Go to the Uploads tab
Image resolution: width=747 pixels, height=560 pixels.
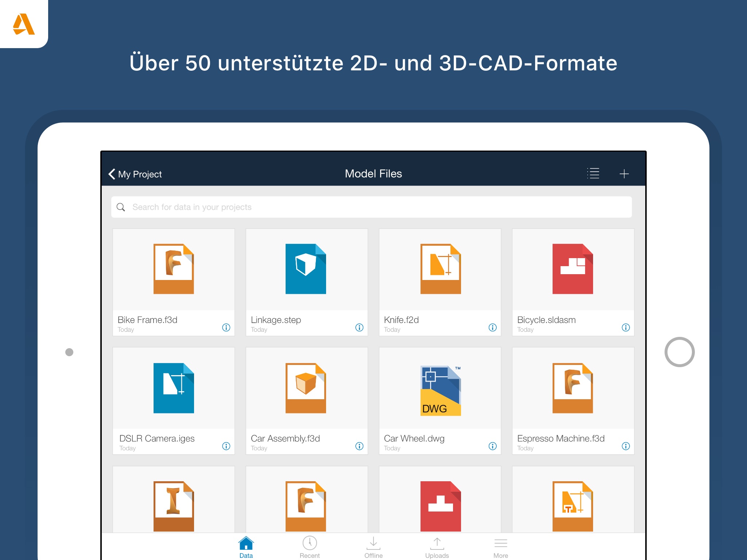pyautogui.click(x=437, y=547)
